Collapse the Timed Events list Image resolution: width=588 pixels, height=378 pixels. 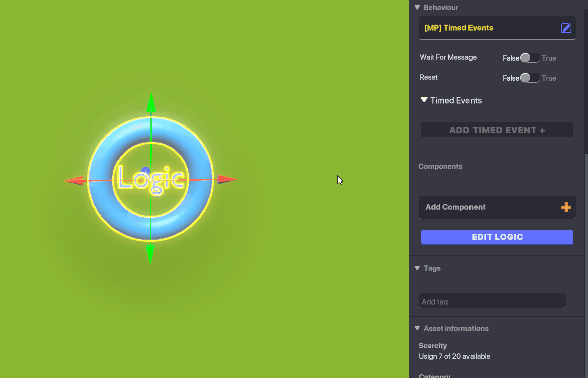tap(424, 100)
